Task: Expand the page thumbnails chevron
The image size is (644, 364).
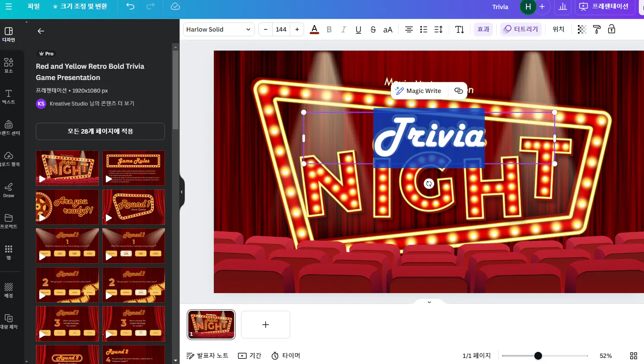Action: [x=429, y=302]
